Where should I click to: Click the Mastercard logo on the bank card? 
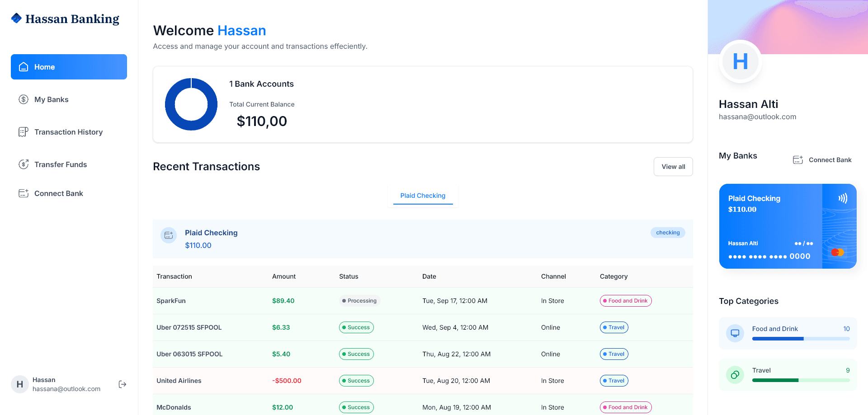[838, 252]
